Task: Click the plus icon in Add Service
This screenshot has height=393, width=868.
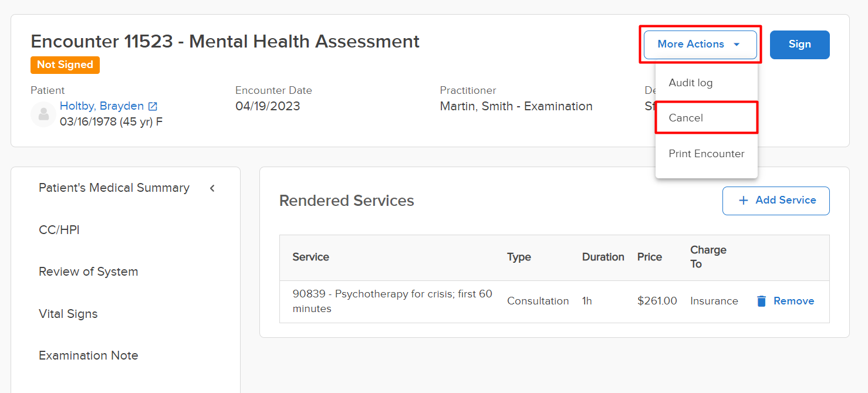Action: pyautogui.click(x=744, y=201)
